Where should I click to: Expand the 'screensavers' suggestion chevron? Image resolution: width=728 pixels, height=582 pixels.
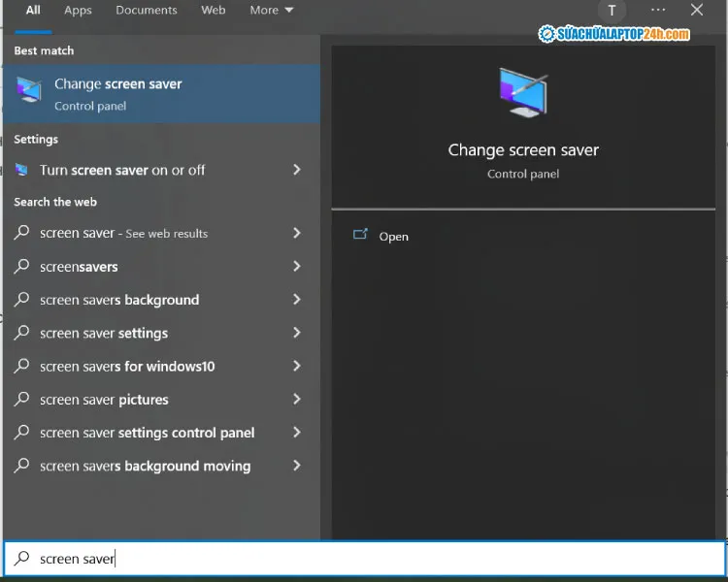tap(297, 266)
